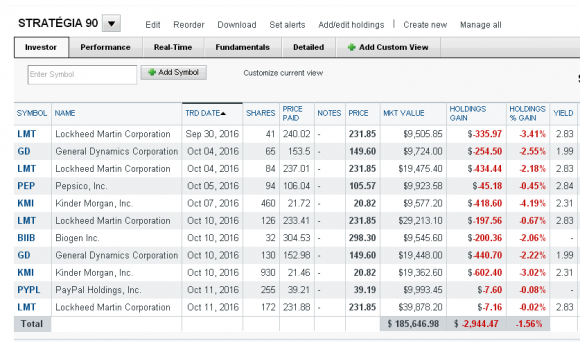Open KMI symbol dated Oct 07, 2016
The width and height of the screenshot is (580, 361).
(26, 203)
